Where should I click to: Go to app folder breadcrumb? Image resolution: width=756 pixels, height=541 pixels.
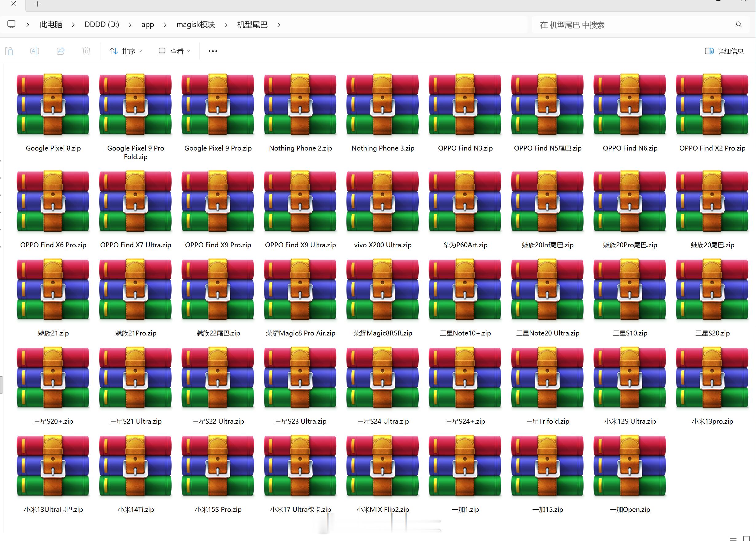pos(147,25)
